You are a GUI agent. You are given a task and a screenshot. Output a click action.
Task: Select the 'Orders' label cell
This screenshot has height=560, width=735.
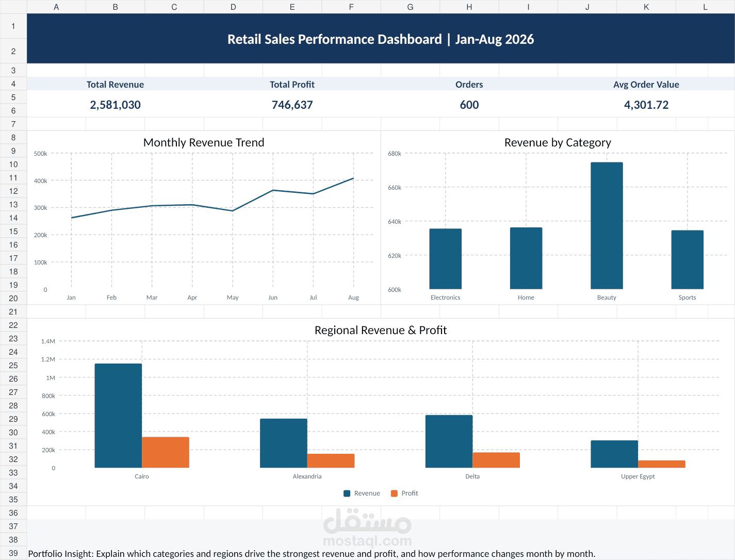coord(469,84)
